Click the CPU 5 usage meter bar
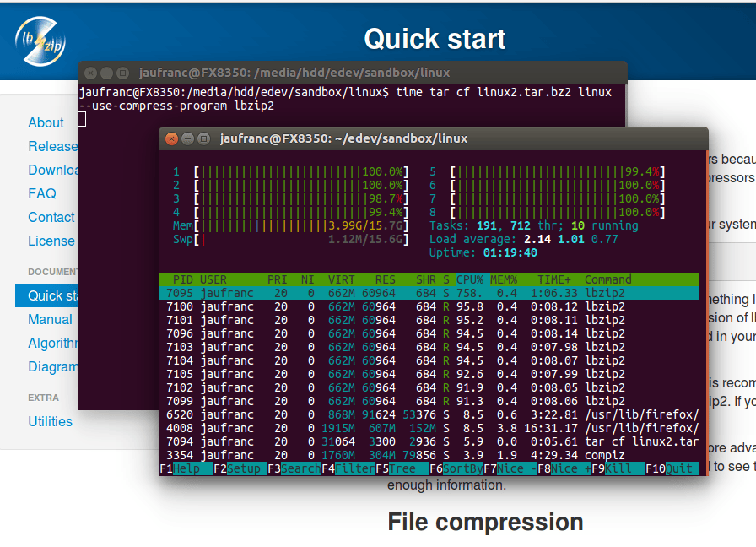Viewport: 756px width, 547px height. tap(558, 171)
